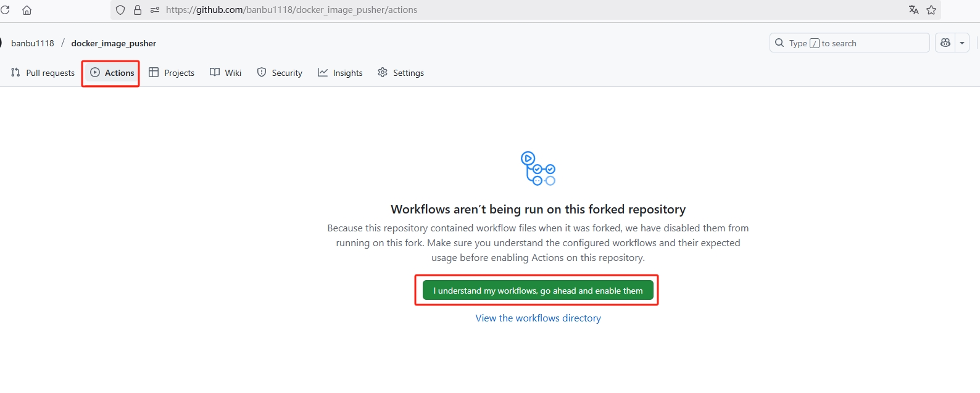Viewport: 980px width, 393px height.
Task: Select the Actions tab
Action: tap(112, 73)
